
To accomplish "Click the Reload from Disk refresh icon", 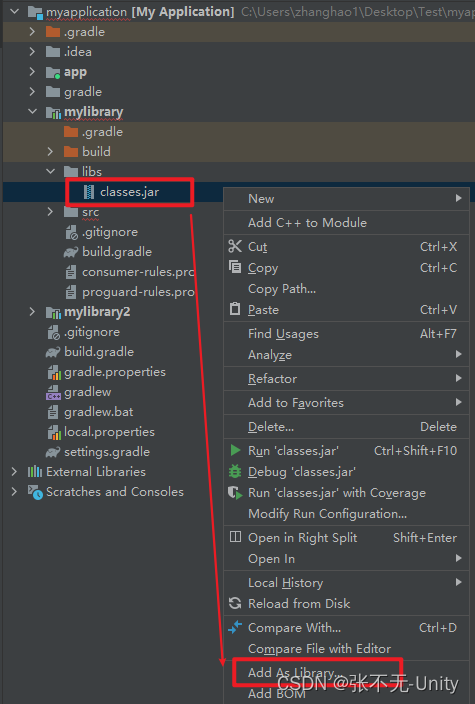I will 235,603.
